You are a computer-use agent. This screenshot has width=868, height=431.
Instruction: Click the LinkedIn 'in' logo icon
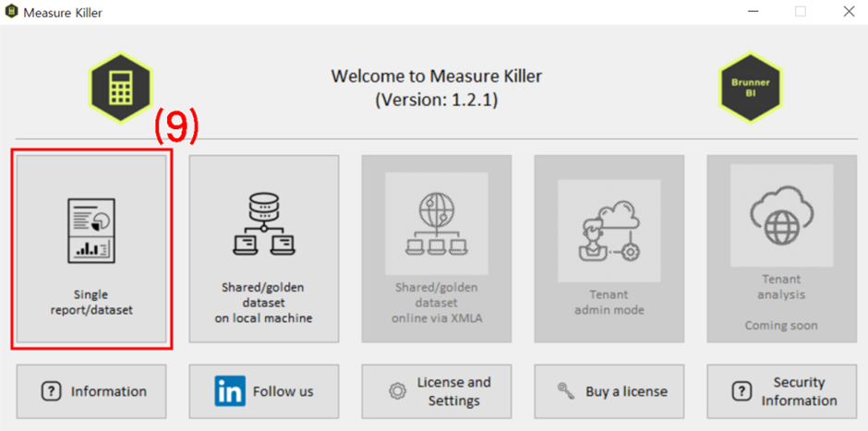tap(230, 391)
